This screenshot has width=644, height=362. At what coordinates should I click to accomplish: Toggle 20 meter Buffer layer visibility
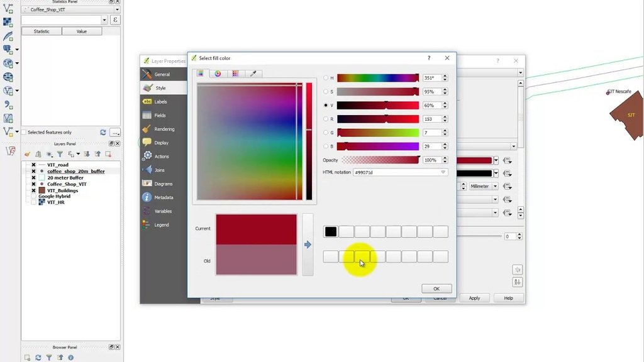(34, 178)
